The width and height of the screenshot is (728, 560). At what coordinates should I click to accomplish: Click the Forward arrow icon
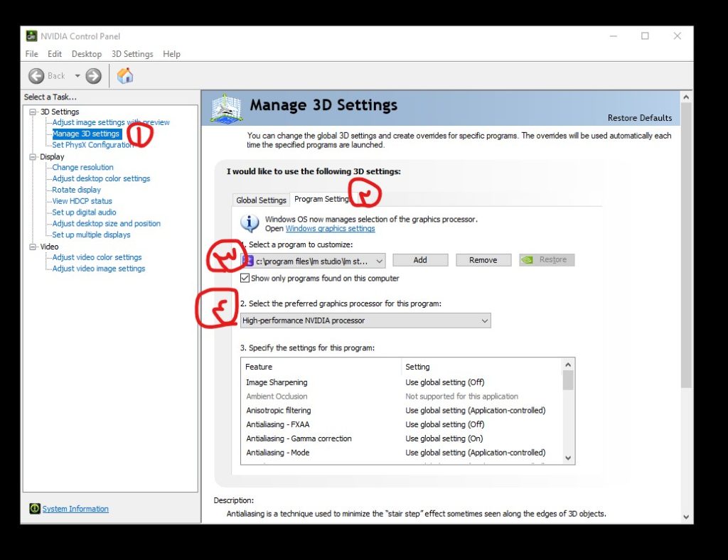(93, 76)
